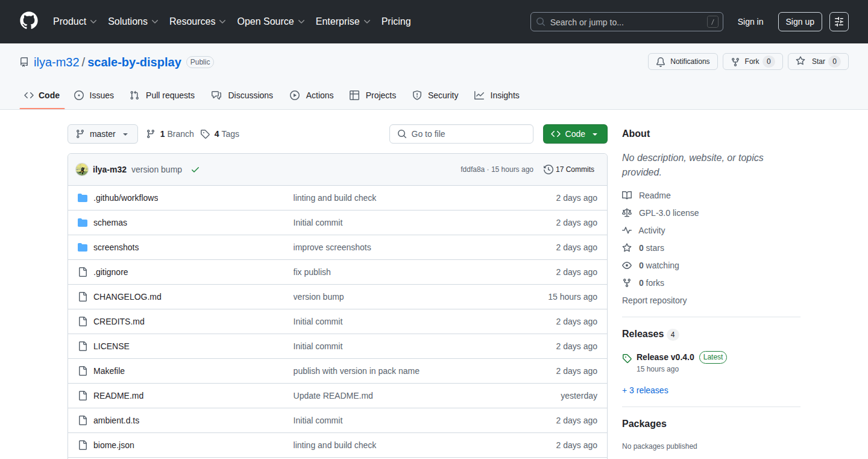View the 0 forks link
This screenshot has height=459, width=868.
pos(643,283)
